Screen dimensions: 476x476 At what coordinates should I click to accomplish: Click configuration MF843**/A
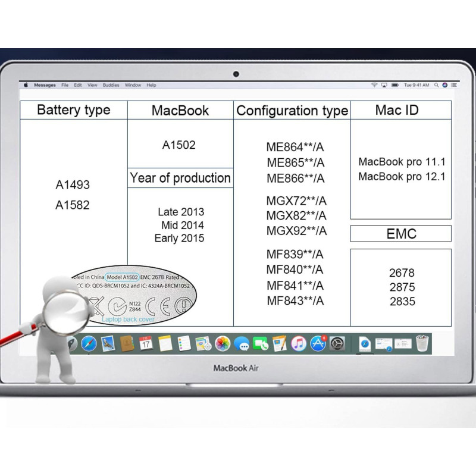coord(295,301)
